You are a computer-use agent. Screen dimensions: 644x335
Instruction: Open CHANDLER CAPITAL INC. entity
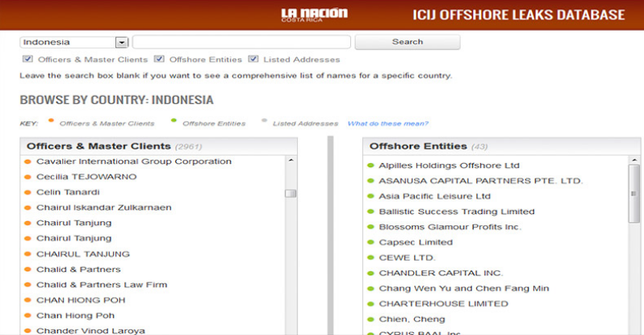[441, 273]
